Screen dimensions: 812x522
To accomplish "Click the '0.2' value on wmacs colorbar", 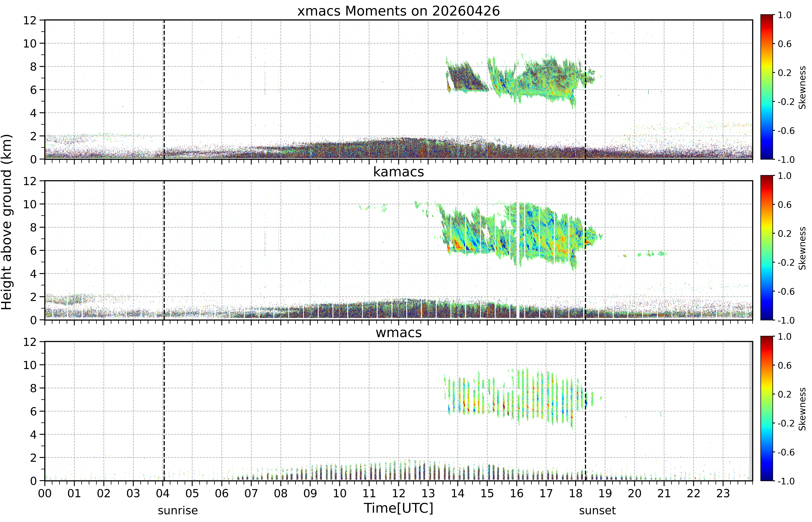I will coord(785,394).
